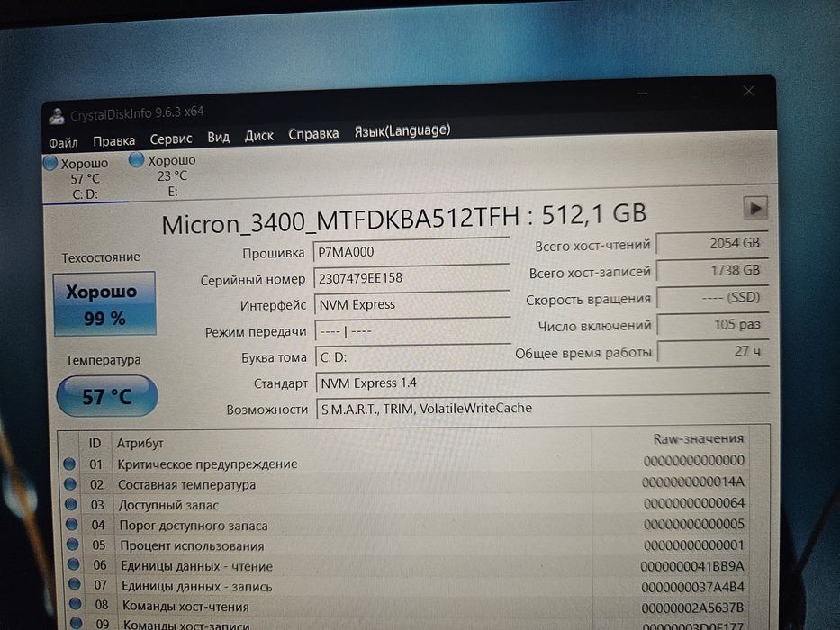The image size is (840, 630).
Task: Click status dot of attribute 04
Action: tap(72, 525)
